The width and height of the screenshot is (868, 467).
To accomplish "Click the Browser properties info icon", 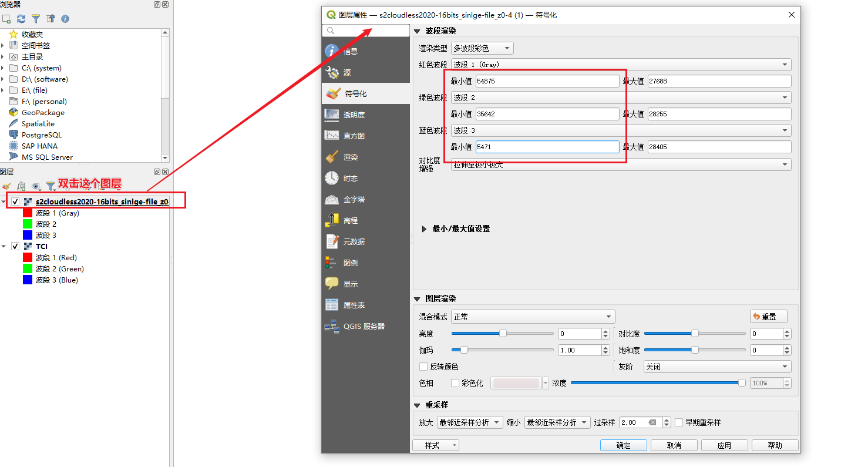I will tap(65, 19).
